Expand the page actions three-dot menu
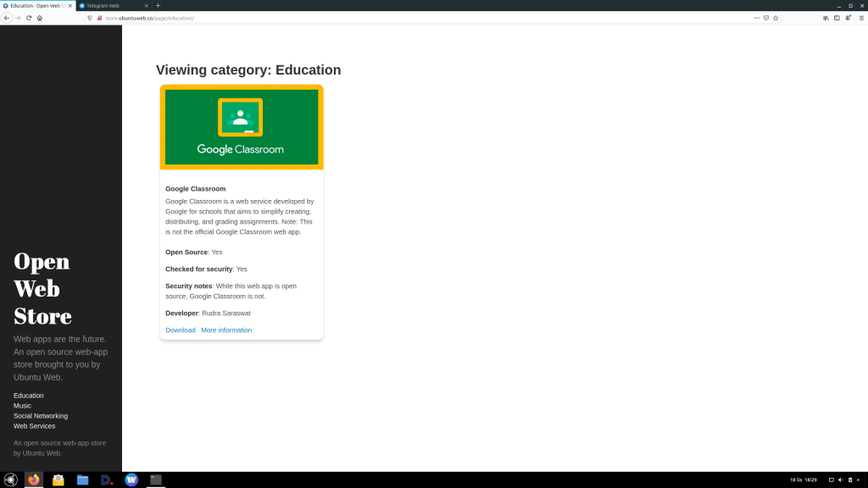Viewport: 868px width, 488px height. point(756,18)
